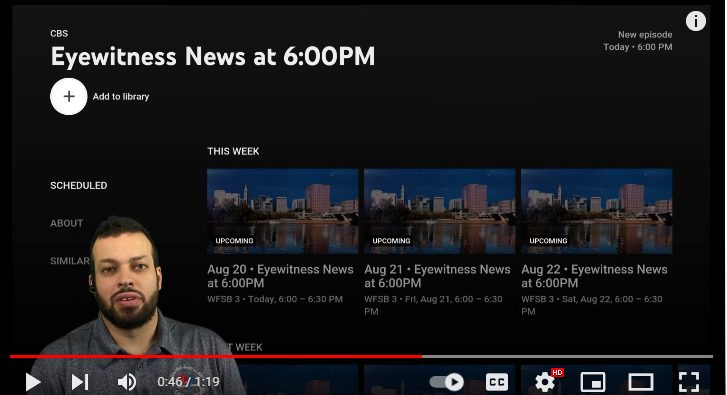727x395 pixels.
Task: Play the video
Action: click(x=32, y=382)
